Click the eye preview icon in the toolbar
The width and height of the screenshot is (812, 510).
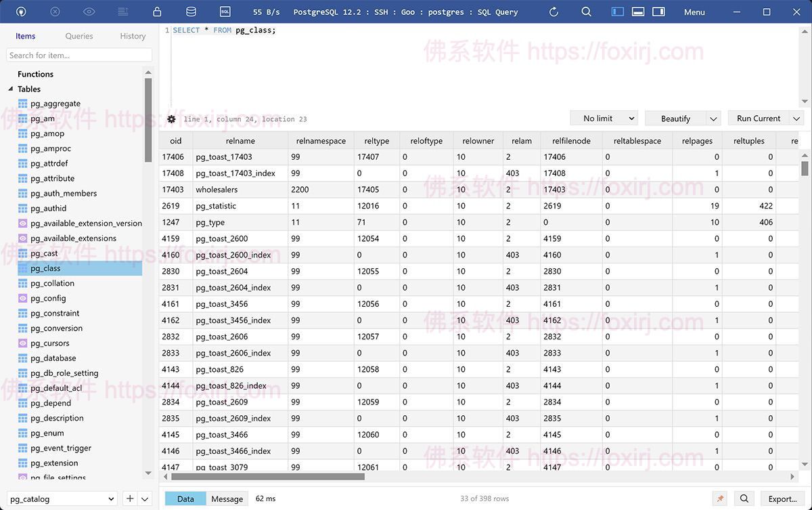(88, 12)
